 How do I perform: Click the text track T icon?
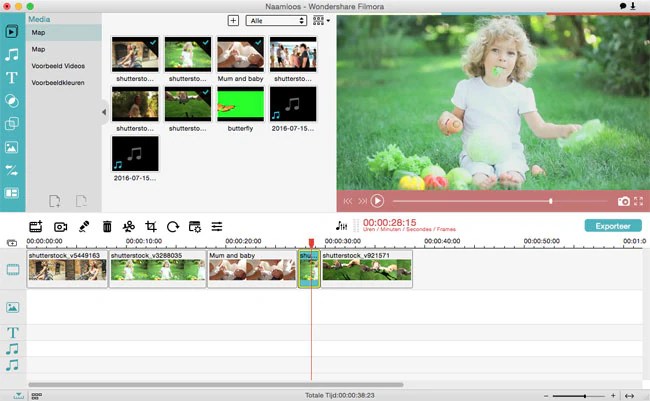[x=12, y=332]
